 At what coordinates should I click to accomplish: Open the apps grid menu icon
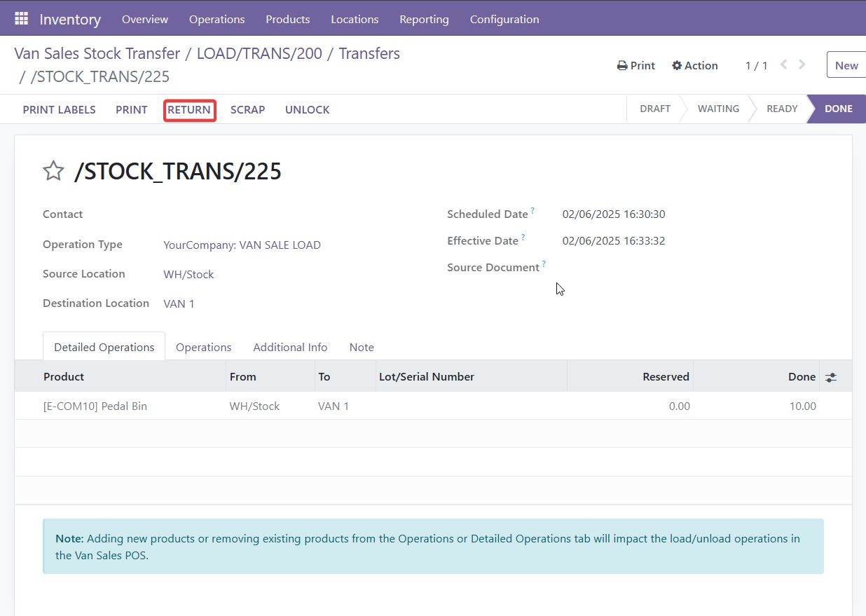click(x=21, y=19)
